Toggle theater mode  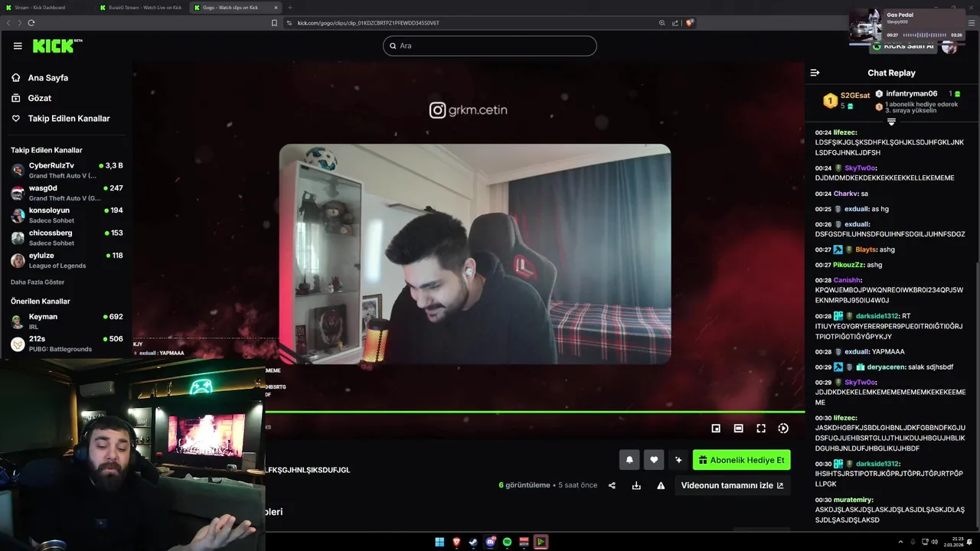coord(738,429)
